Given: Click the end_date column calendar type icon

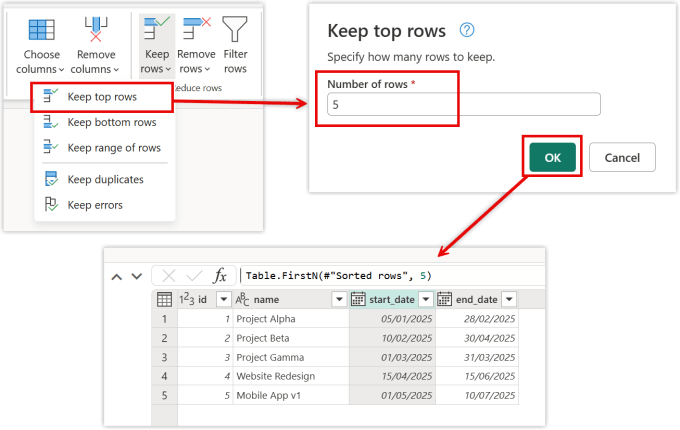Looking at the screenshot, I should [x=445, y=299].
